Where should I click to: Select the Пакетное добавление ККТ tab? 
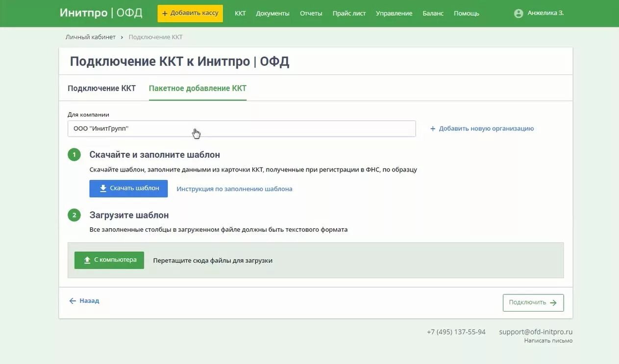coord(198,89)
